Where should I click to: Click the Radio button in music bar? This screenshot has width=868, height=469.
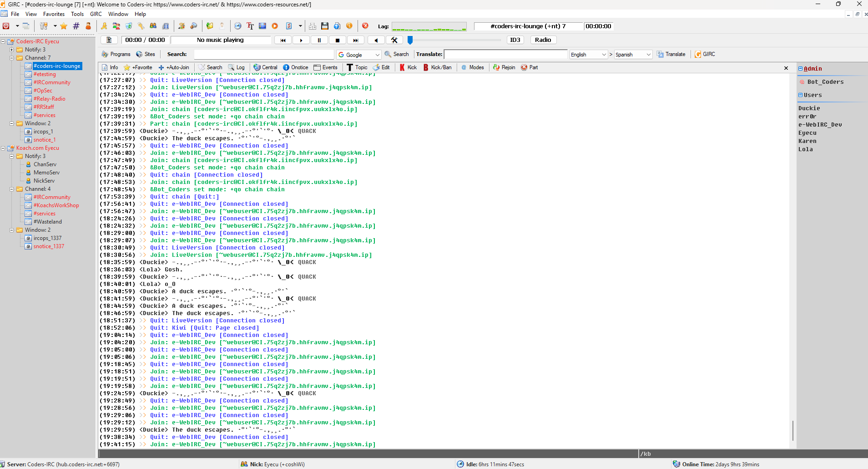543,40
